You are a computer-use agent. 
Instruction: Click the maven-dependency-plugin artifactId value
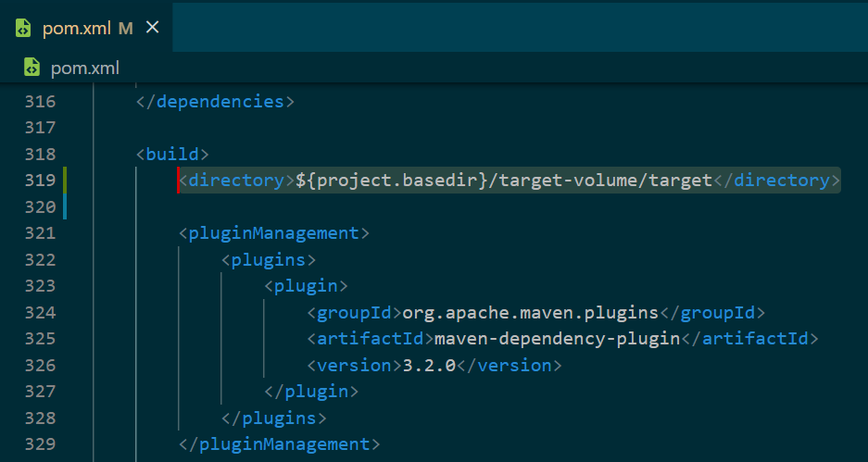pyautogui.click(x=557, y=338)
